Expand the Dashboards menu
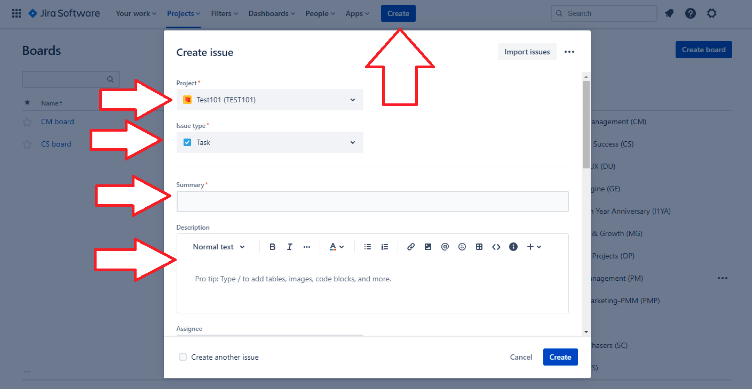This screenshot has width=752, height=389. 272,13
